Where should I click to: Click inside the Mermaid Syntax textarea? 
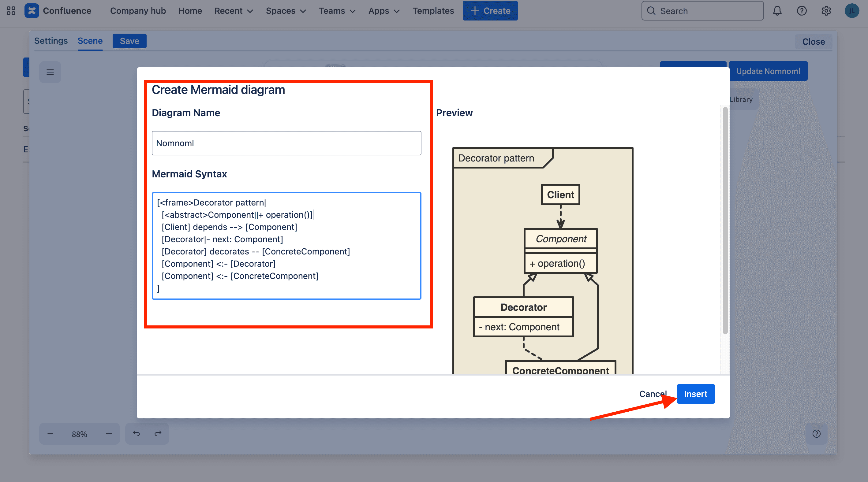286,246
